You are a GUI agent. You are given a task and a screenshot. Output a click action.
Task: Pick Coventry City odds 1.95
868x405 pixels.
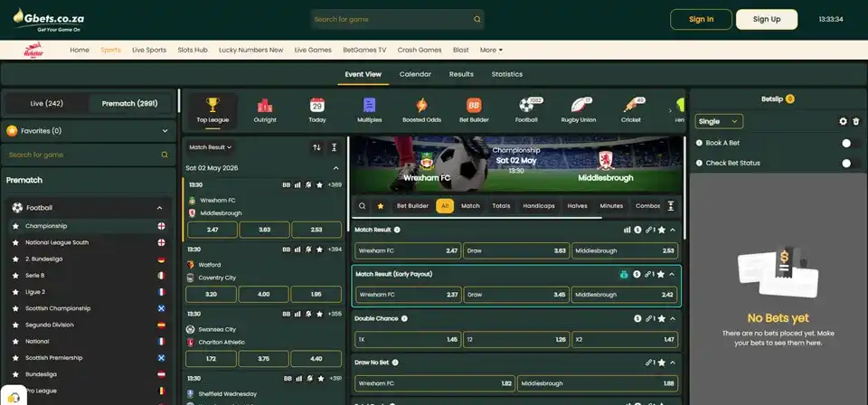316,295
